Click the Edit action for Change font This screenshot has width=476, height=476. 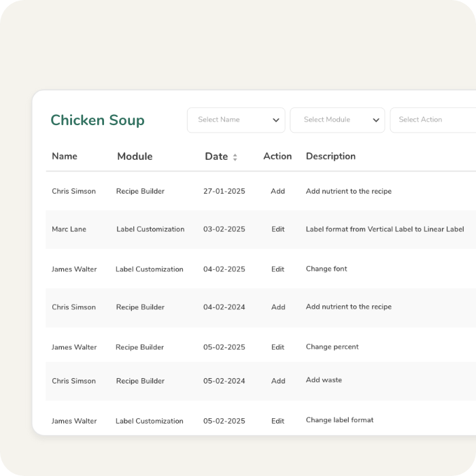point(277,269)
